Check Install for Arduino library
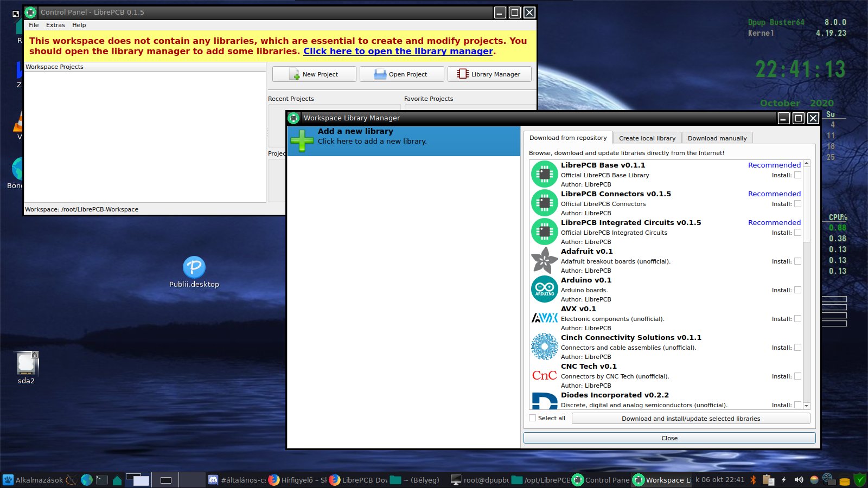 tap(797, 290)
